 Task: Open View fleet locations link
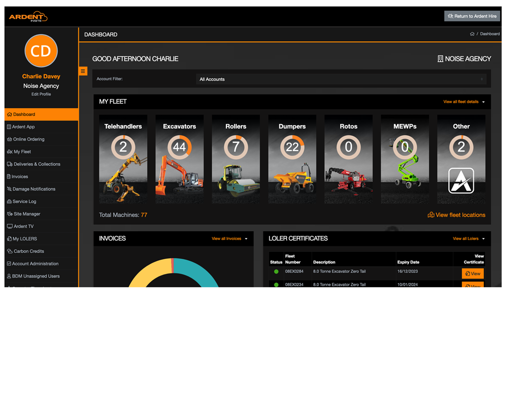pyautogui.click(x=457, y=215)
